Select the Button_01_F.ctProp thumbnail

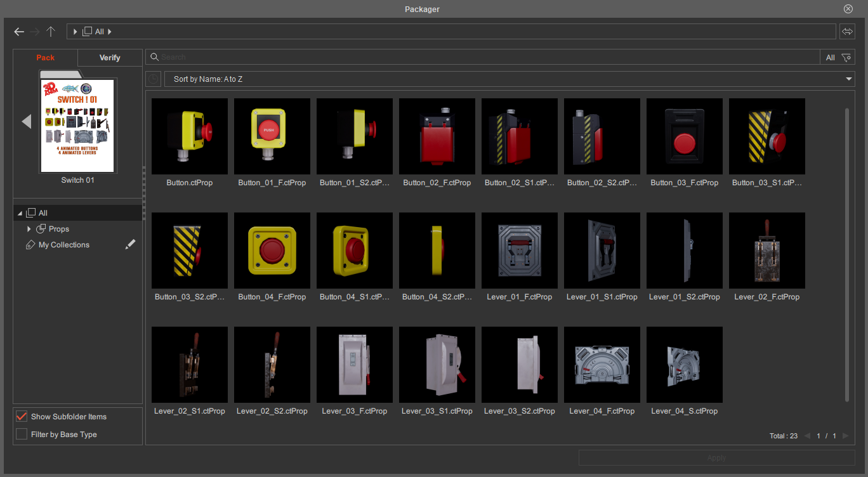click(x=272, y=136)
